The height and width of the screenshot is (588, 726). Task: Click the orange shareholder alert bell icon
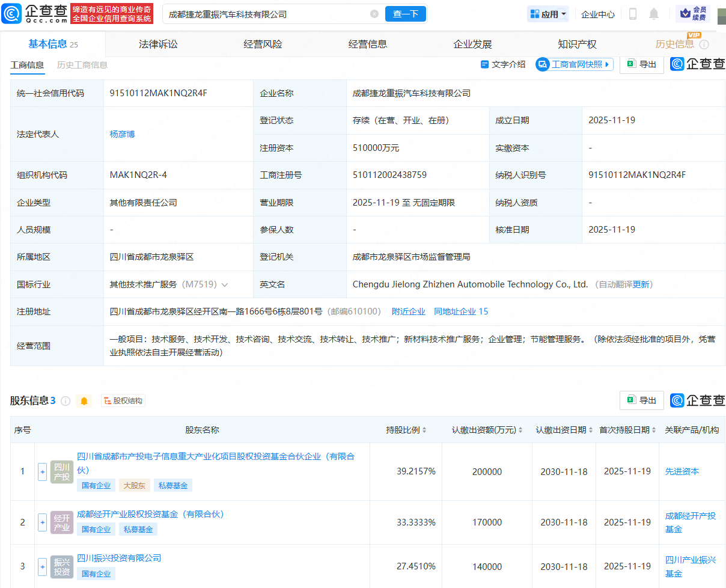[x=84, y=401]
